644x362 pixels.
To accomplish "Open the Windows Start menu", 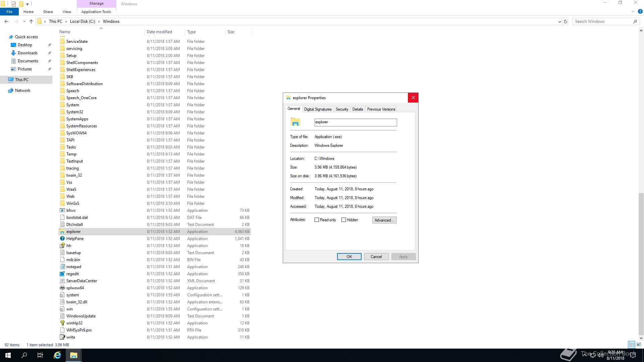I will click(x=8, y=355).
